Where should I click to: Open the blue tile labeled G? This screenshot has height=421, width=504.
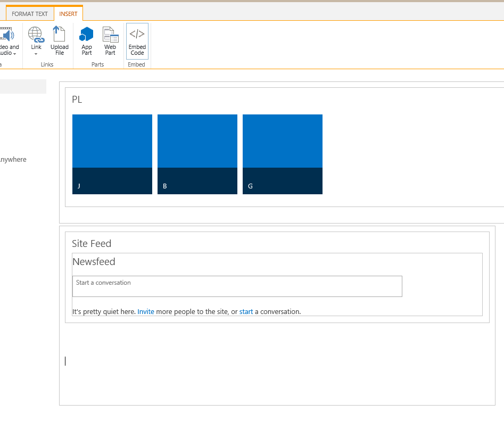pyautogui.click(x=283, y=154)
